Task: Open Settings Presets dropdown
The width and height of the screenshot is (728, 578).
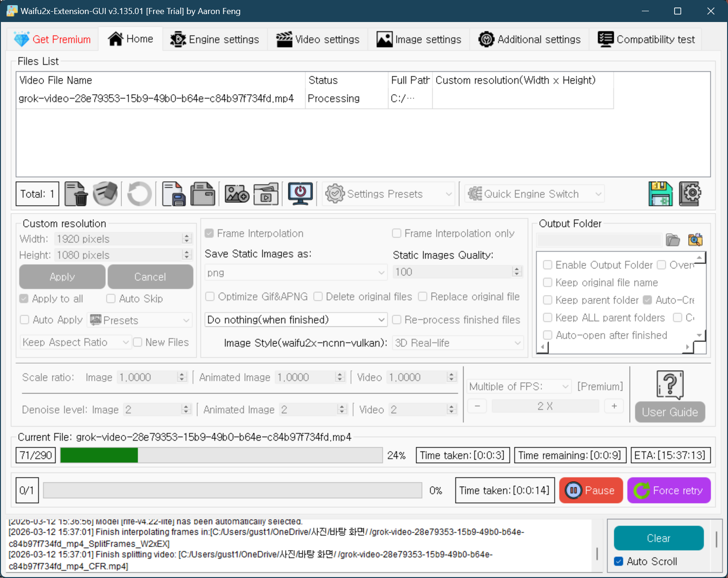Action: [388, 194]
